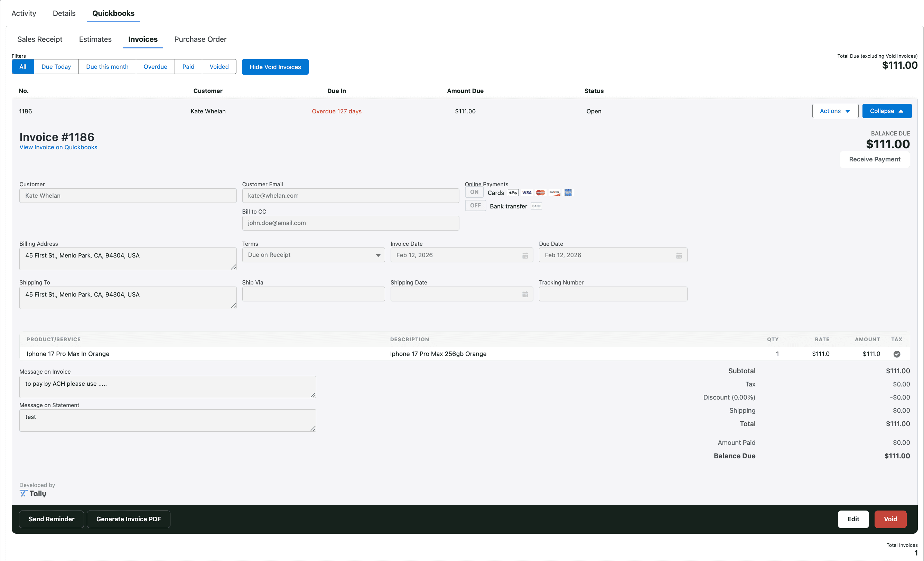Screen dimensions: 924x561
Task: Click the tax checkmark on the iPhone row
Action: click(x=897, y=354)
